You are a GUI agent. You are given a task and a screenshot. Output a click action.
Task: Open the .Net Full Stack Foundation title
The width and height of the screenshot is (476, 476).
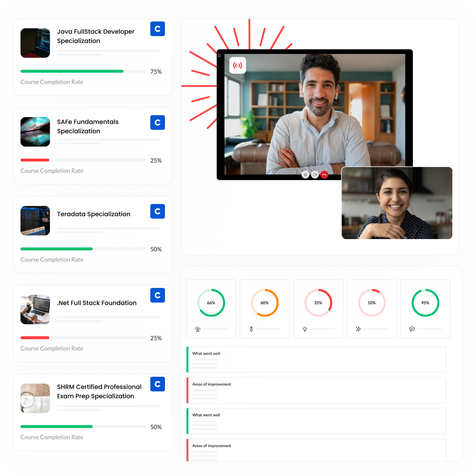click(x=97, y=303)
